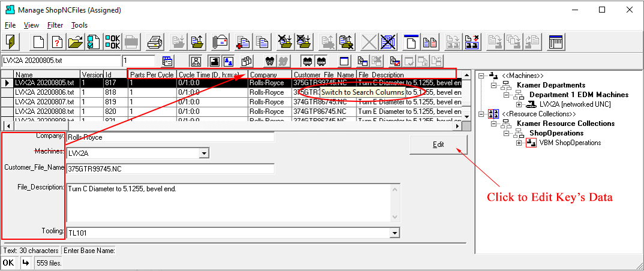Click the stacked pages icon in second toolbar
The width and height of the screenshot is (644, 271).
coord(247,61)
